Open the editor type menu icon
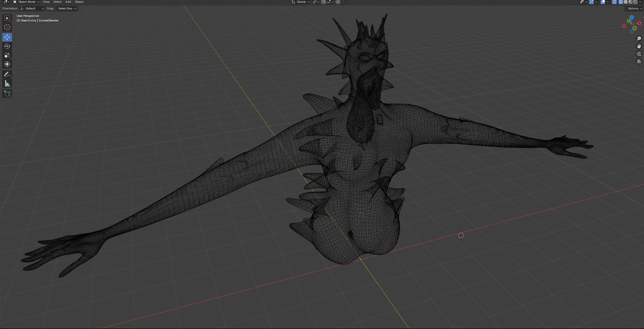 6,2
